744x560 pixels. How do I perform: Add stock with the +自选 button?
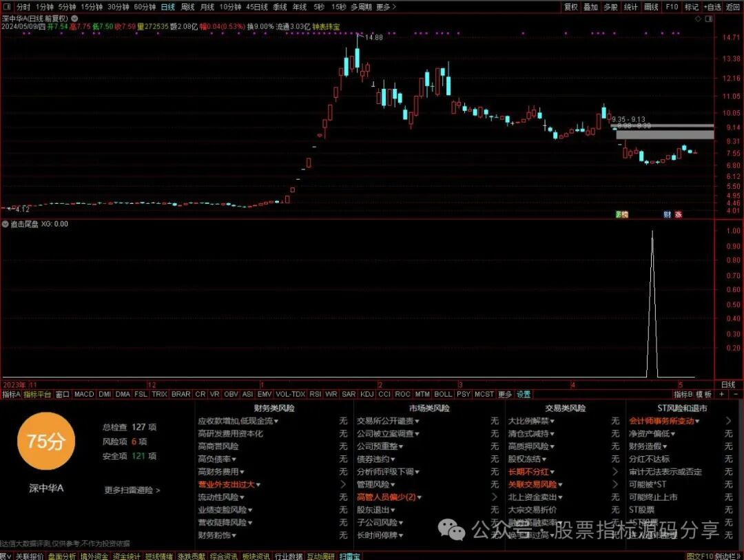click(713, 7)
